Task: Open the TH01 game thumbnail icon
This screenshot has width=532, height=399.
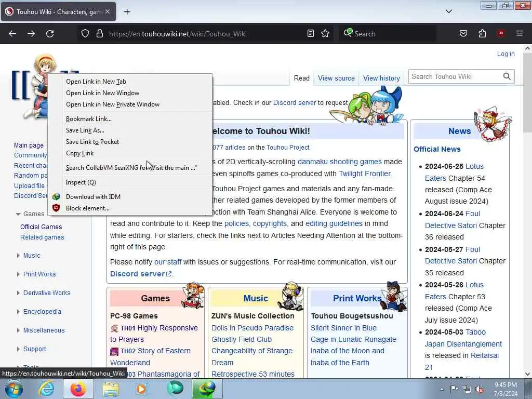Action: click(x=114, y=328)
